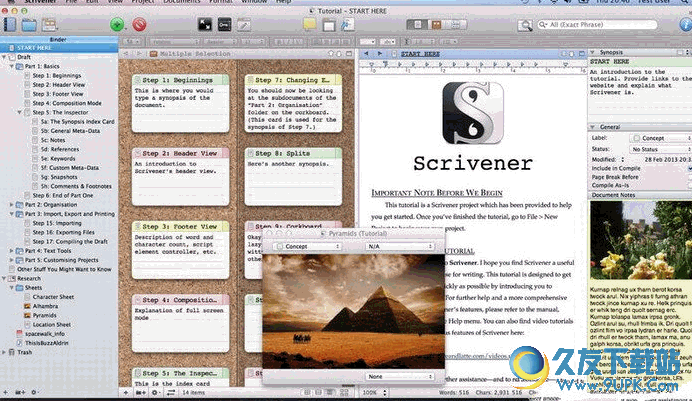Viewport: 692px width, 401px height.
Task: Collapse the Synopsis section in Inspector
Action: 593,52
